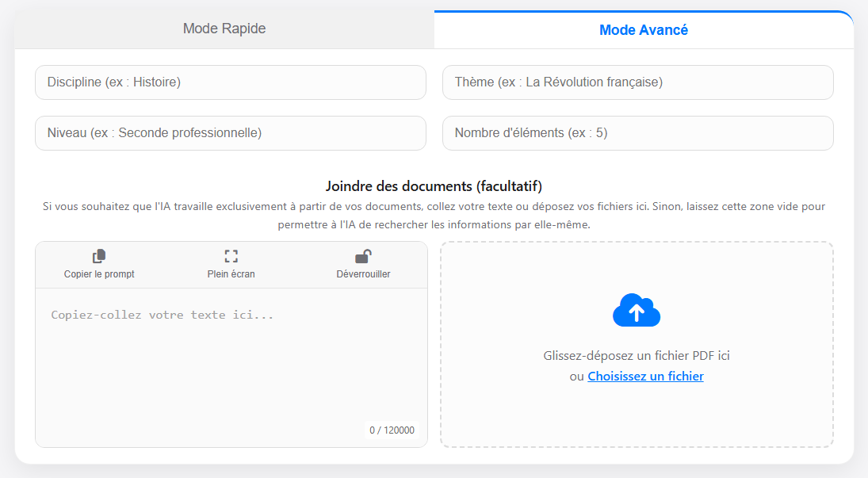Click inside the 'Copiez-collez votre texte' textarea
The width and height of the screenshot is (868, 478).
[x=231, y=357]
